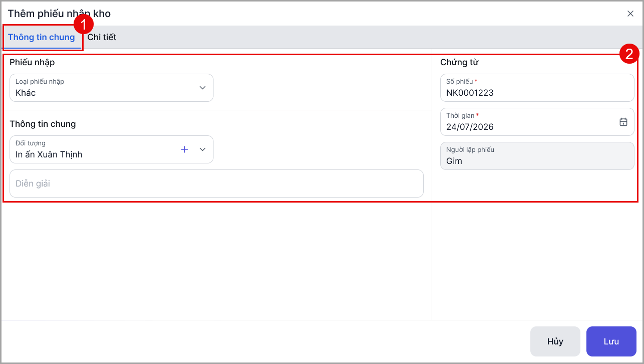This screenshot has width=644, height=364.
Task: Expand the Loại phiếu nhập chevron arrow
Action: (202, 88)
